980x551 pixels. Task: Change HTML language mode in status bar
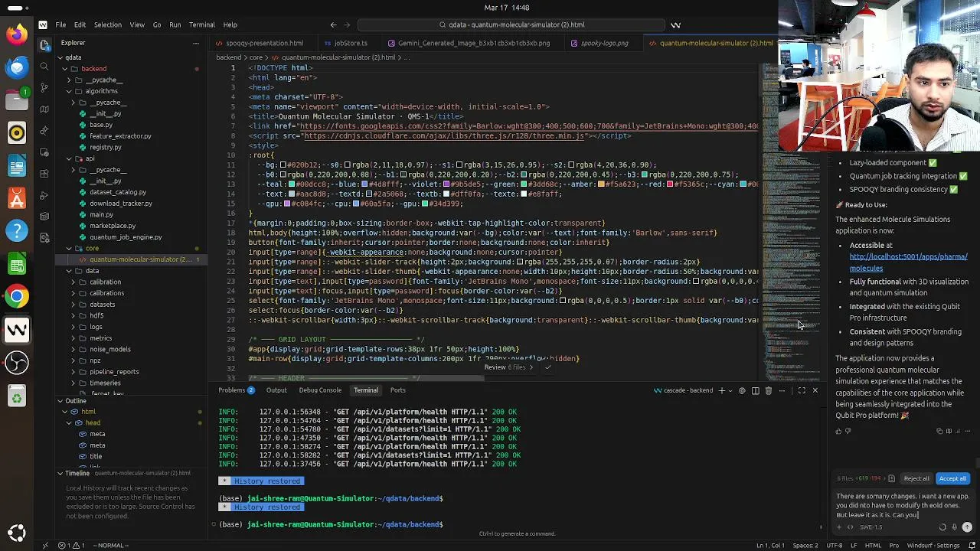coord(872,545)
